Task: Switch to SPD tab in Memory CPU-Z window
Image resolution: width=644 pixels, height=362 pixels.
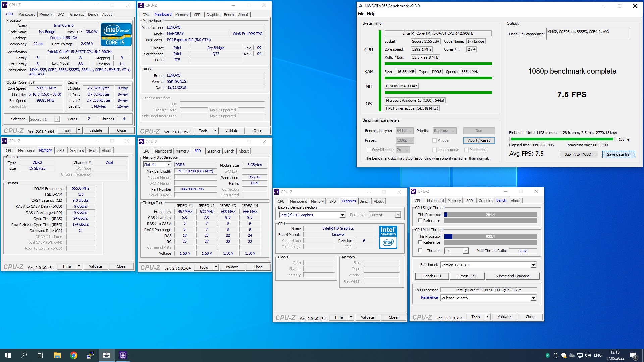Action: 60,150
